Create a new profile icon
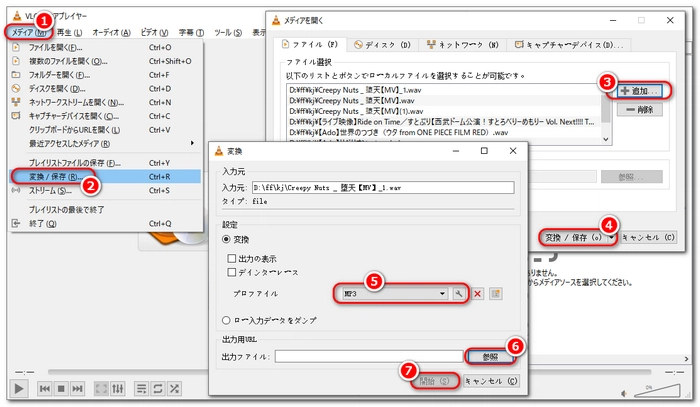700x407 pixels. click(x=495, y=293)
